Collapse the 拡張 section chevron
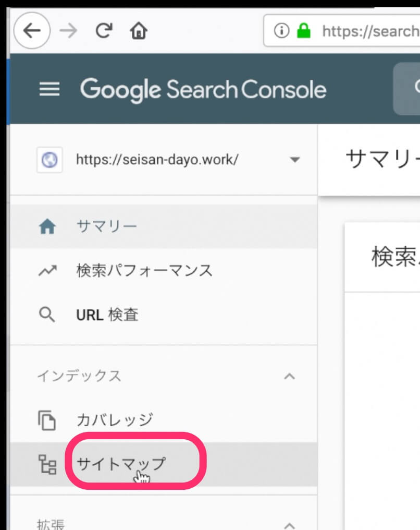 pos(289,524)
